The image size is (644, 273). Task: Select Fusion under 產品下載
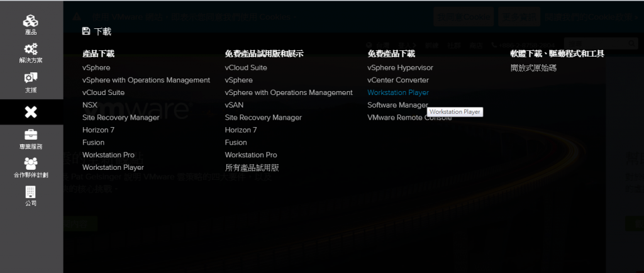tap(93, 142)
